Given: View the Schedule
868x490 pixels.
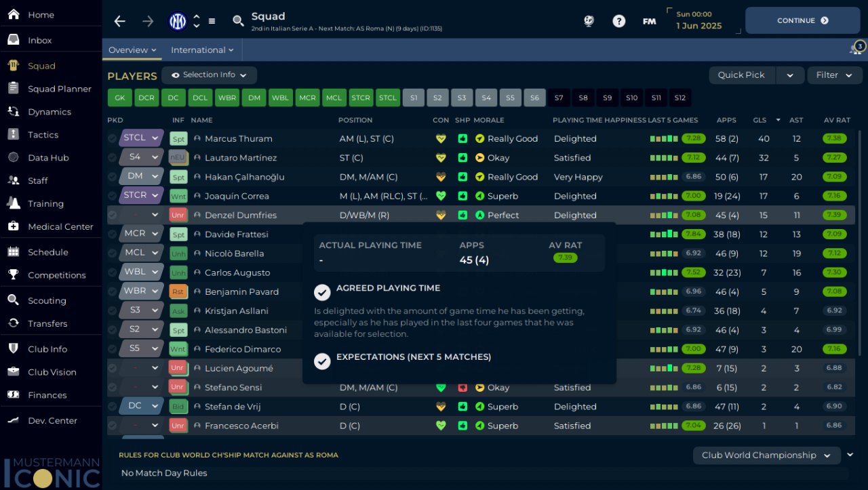Looking at the screenshot, I should click(47, 252).
